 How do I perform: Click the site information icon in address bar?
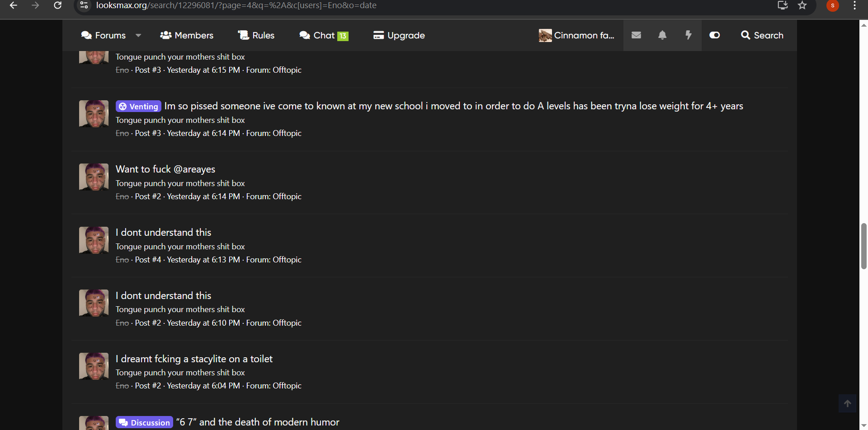coord(84,5)
